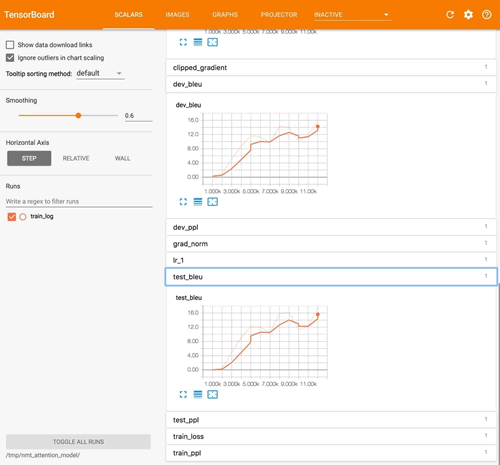This screenshot has height=465, width=500.
Task: Open the help question mark icon
Action: [487, 15]
